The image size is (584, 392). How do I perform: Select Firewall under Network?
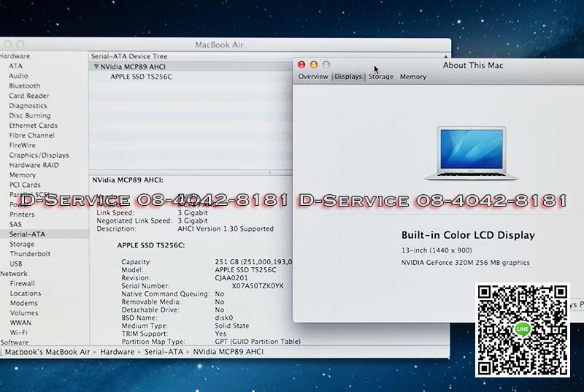pyautogui.click(x=23, y=283)
